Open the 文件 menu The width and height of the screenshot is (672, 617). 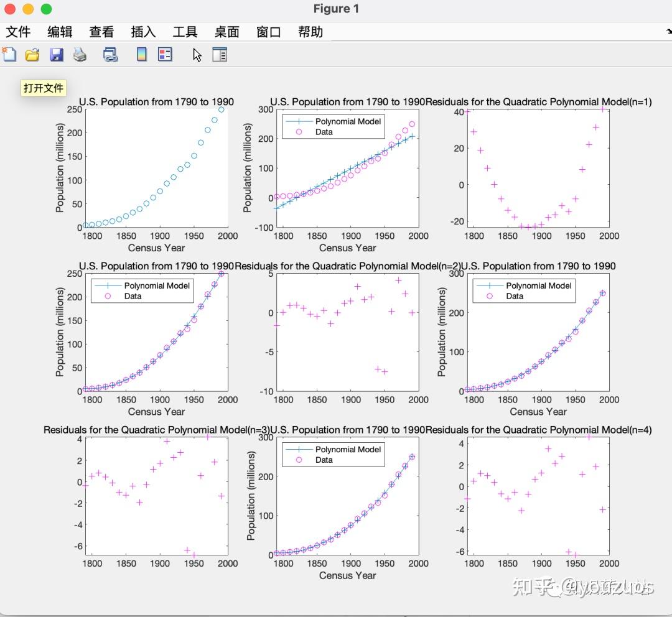click(x=19, y=32)
